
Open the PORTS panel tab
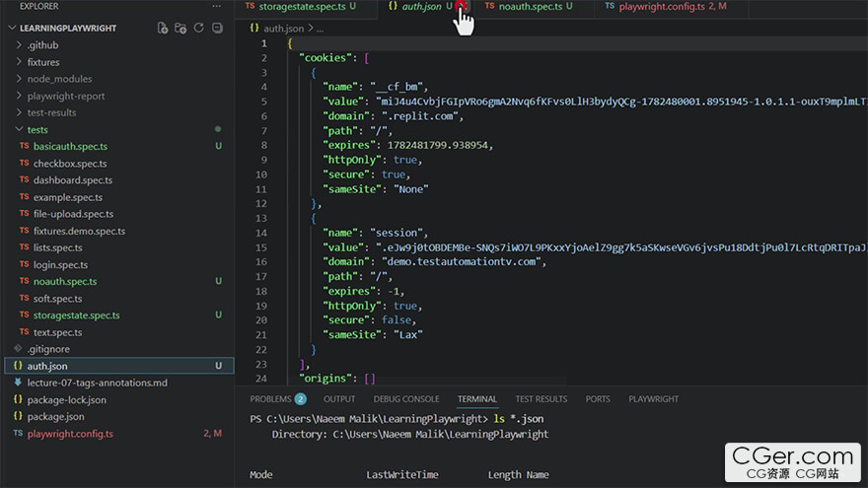coord(598,399)
